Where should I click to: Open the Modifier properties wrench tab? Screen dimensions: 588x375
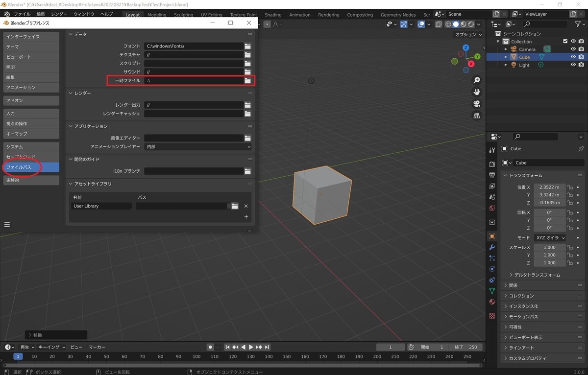click(x=492, y=247)
